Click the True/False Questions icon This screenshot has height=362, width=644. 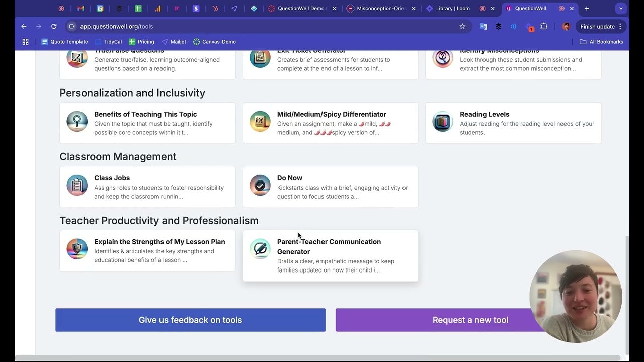(x=77, y=58)
